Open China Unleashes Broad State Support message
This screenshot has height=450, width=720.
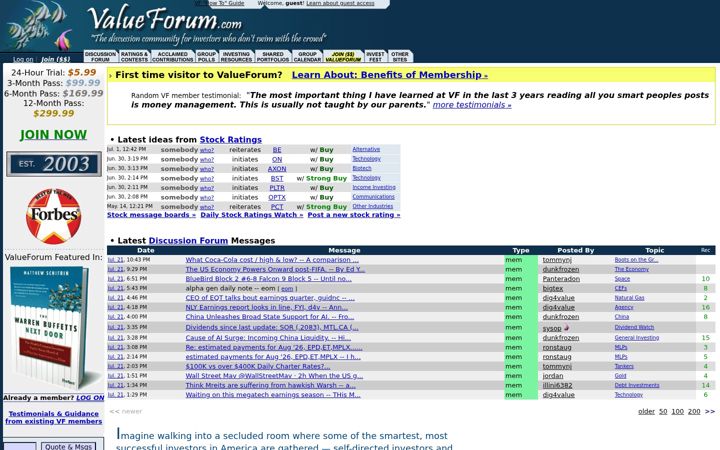[270, 317]
